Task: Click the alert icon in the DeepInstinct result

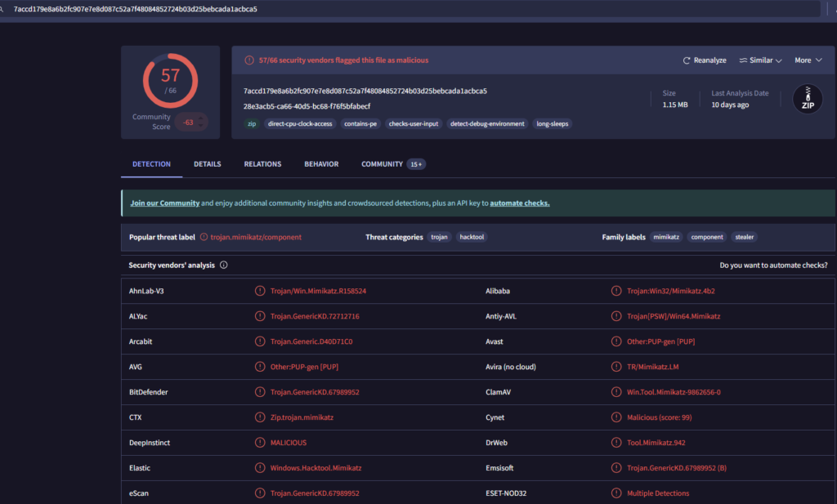Action: (x=260, y=443)
